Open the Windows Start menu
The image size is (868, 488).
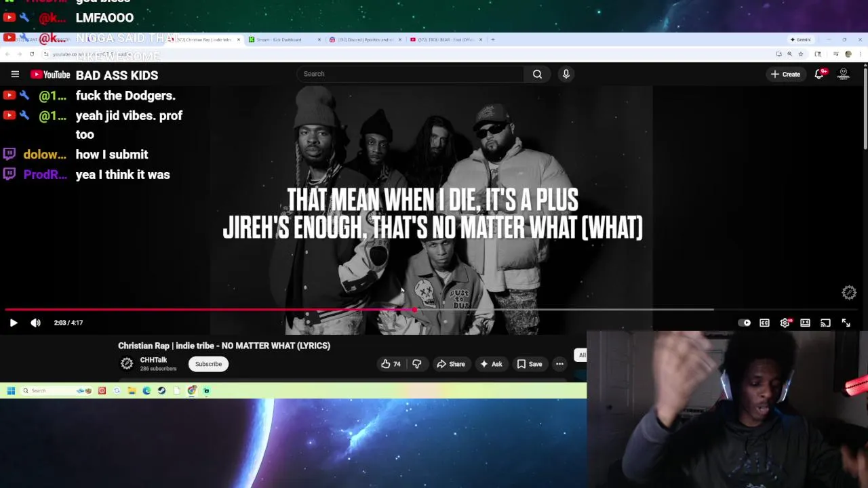11,390
